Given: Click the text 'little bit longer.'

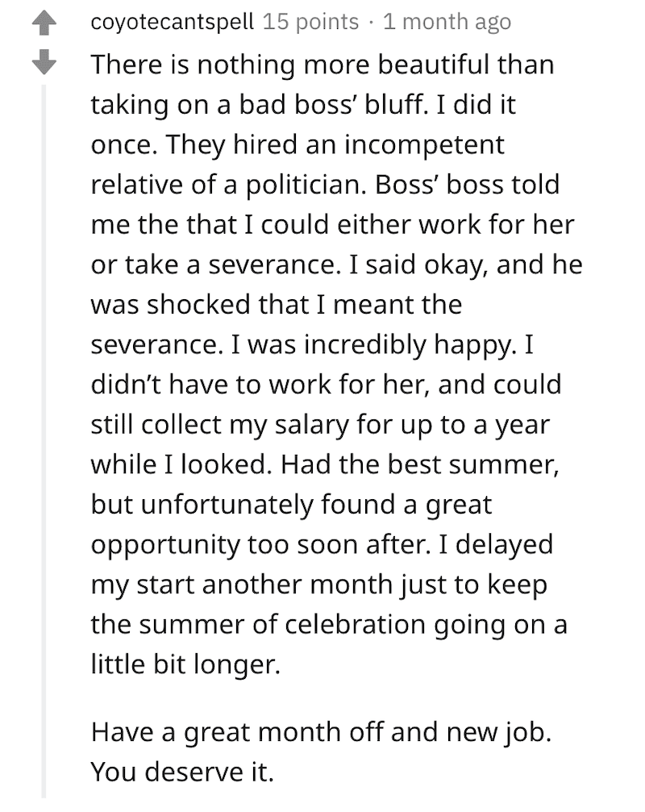Looking at the screenshot, I should (x=185, y=664).
